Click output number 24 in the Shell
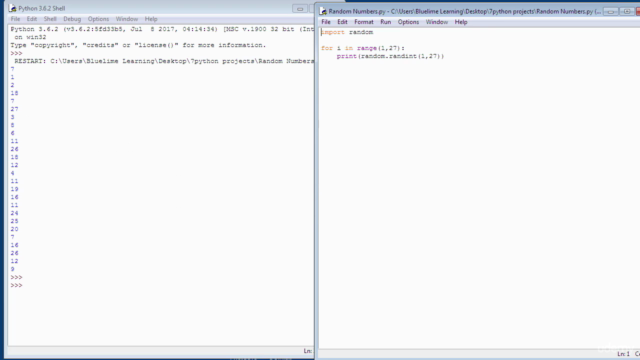The height and width of the screenshot is (360, 640). 14,213
